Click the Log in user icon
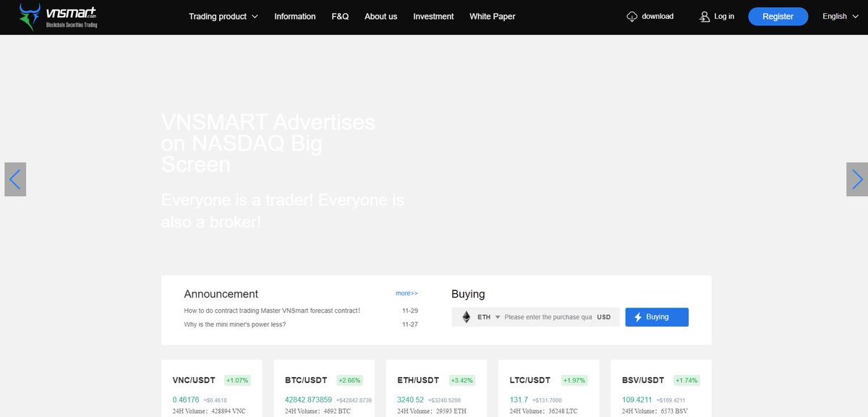Screen dimensions: 868x417 tap(705, 17)
